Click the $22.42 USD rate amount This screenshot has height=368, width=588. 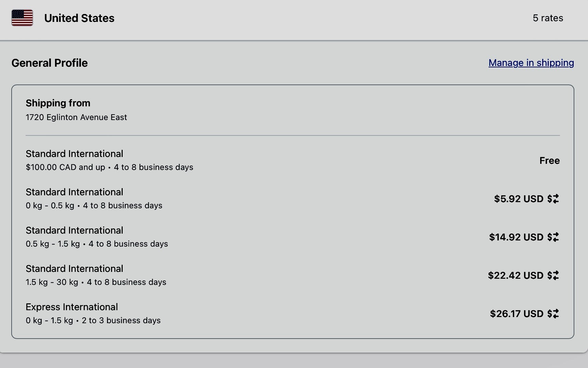tap(515, 275)
